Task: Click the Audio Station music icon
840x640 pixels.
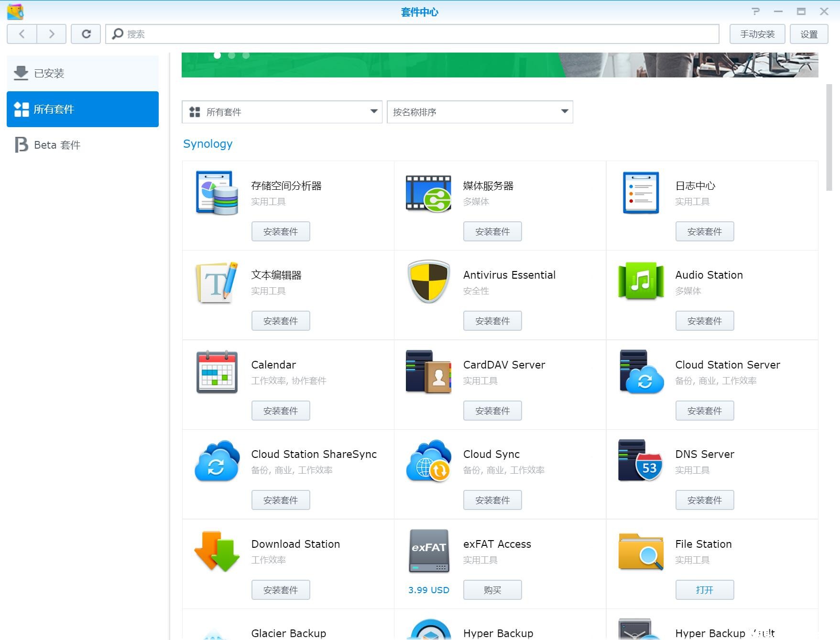Action: pyautogui.click(x=641, y=281)
